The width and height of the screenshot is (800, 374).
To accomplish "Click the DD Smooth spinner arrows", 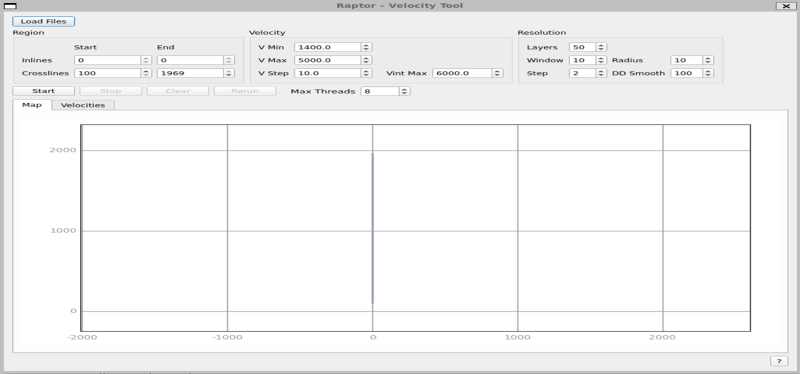I will coord(708,73).
